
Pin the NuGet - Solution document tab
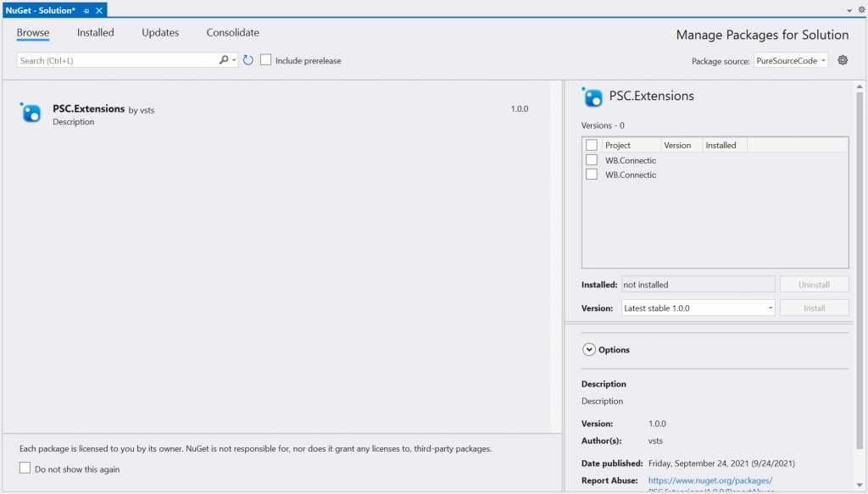pos(85,9)
